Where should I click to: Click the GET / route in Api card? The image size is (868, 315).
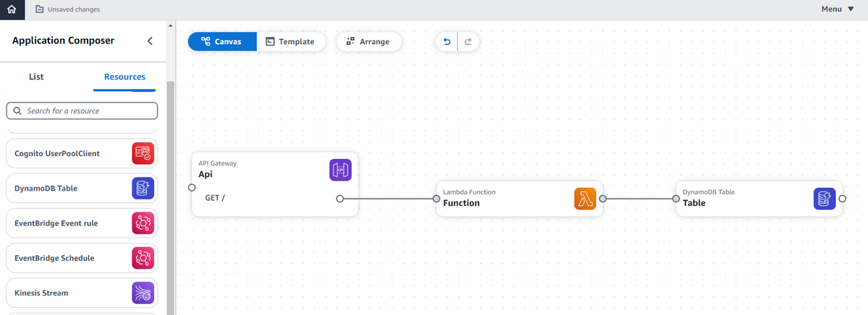(x=215, y=198)
